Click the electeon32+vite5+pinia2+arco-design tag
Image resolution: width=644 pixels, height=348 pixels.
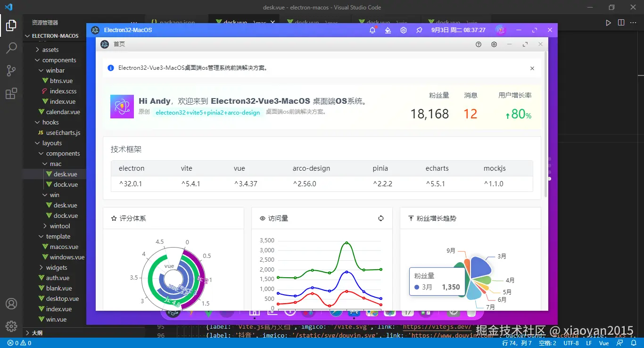(207, 113)
